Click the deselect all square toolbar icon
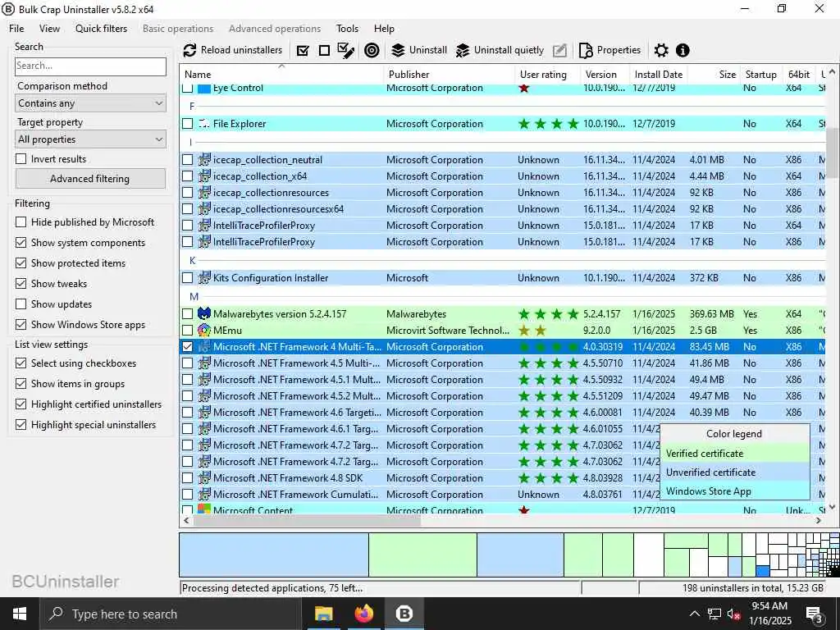The image size is (840, 630). (324, 50)
